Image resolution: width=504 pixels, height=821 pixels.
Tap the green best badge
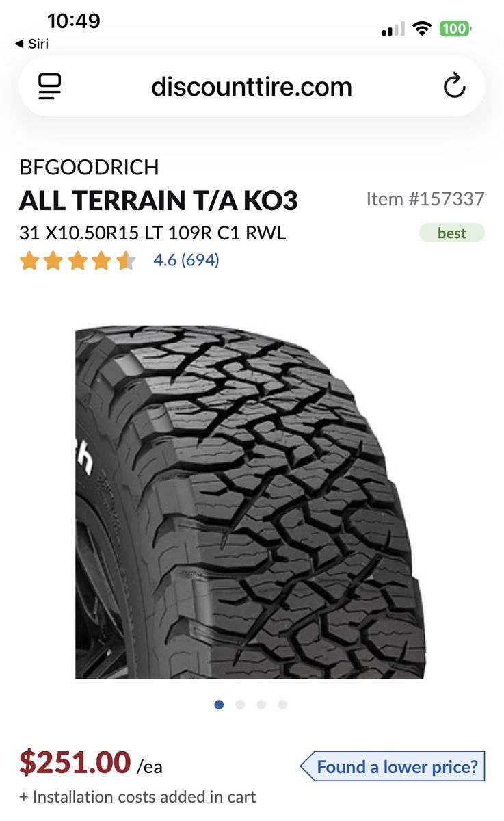[x=452, y=233]
